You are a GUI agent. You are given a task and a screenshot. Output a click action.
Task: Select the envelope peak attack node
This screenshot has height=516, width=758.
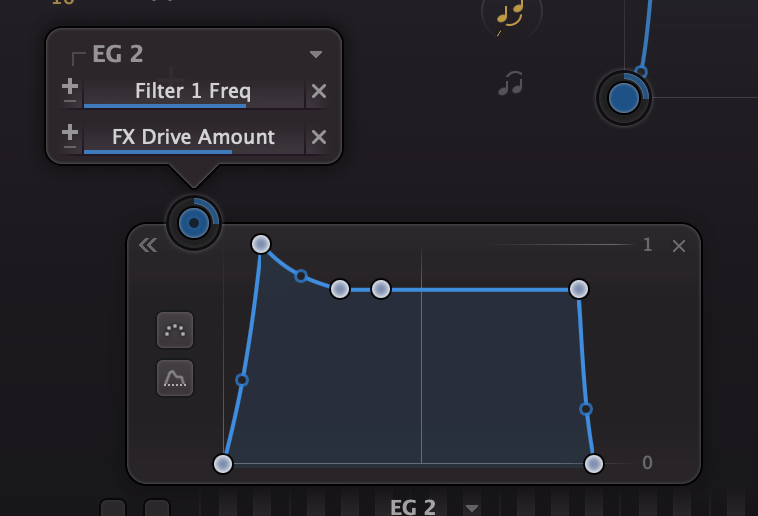pos(261,244)
